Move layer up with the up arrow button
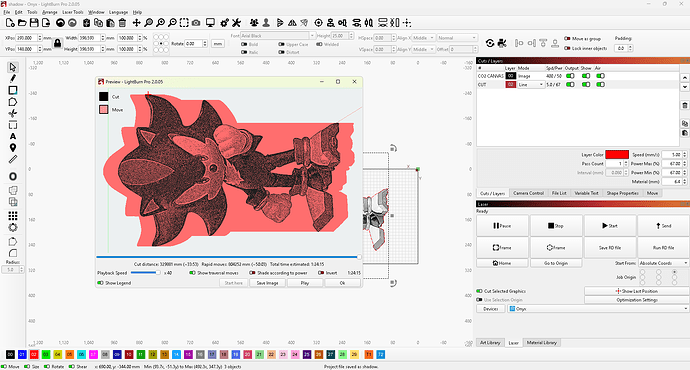This screenshot has width=690, height=370. (x=685, y=78)
